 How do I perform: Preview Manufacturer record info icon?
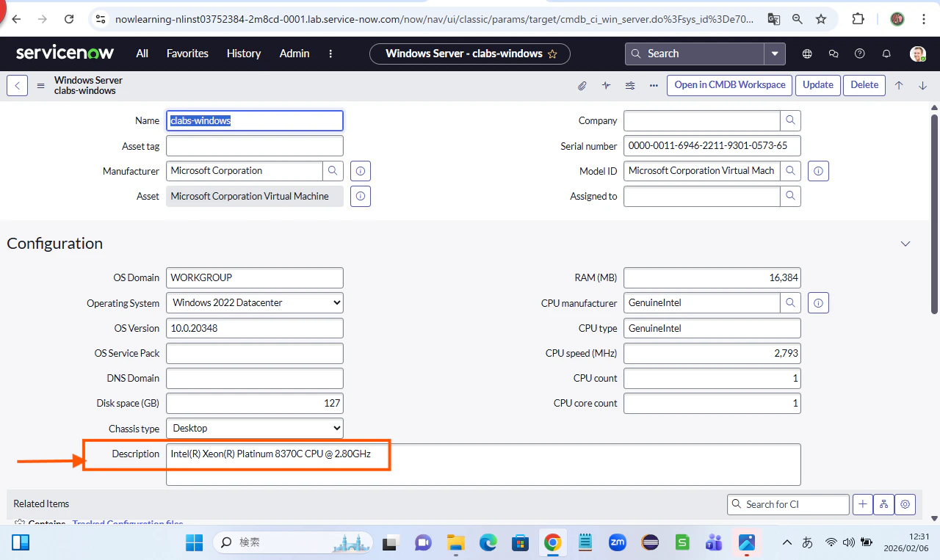point(361,171)
